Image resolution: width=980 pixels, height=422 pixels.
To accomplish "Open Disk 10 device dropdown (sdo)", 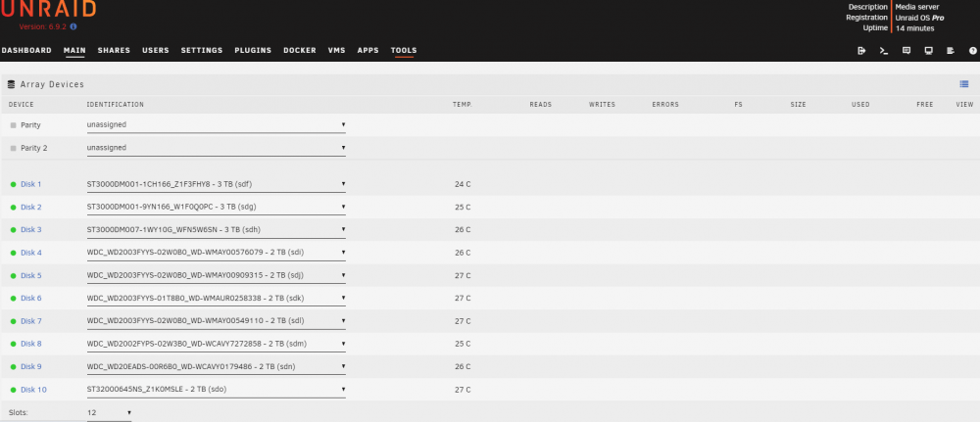I will (x=217, y=390).
